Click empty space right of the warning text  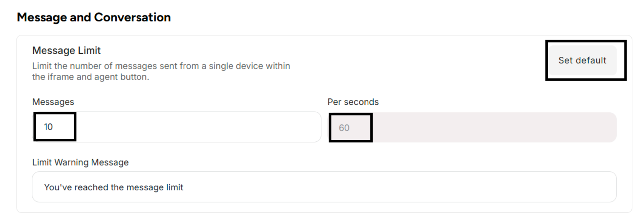(400, 187)
